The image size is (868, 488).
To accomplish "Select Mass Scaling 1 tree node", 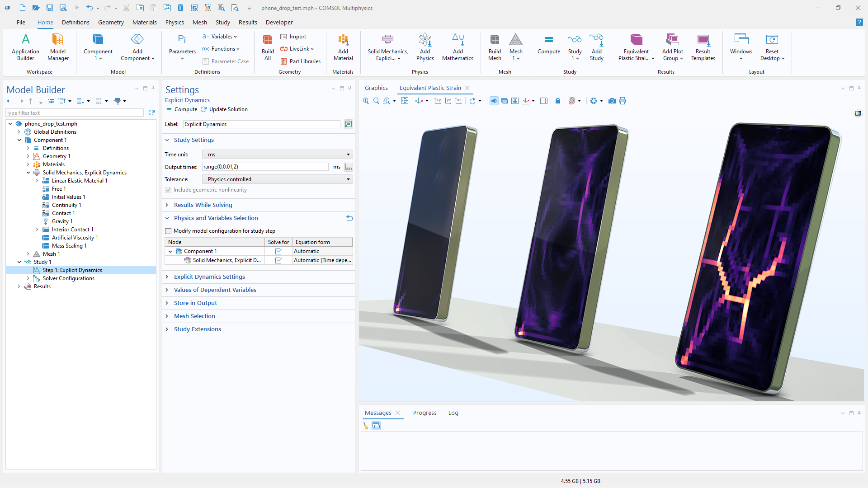I will 69,246.
